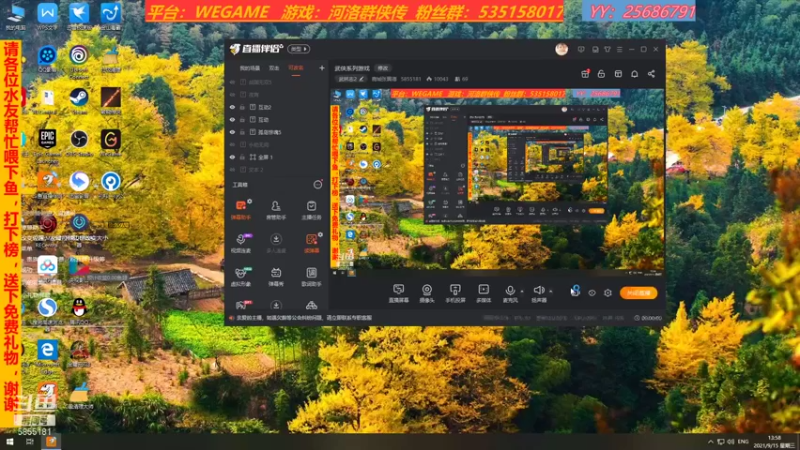Click the announcement text in status bar

coord(304,318)
